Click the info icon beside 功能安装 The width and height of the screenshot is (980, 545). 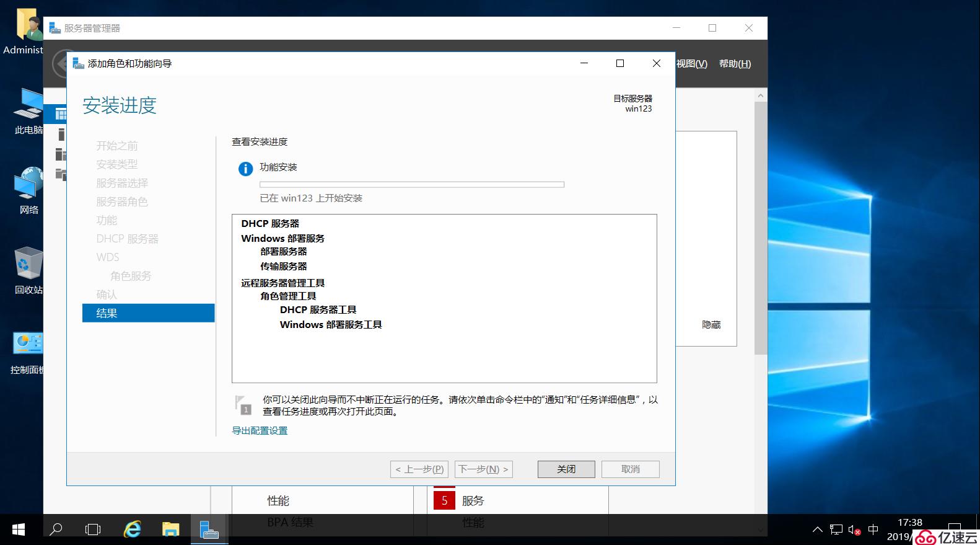245,169
